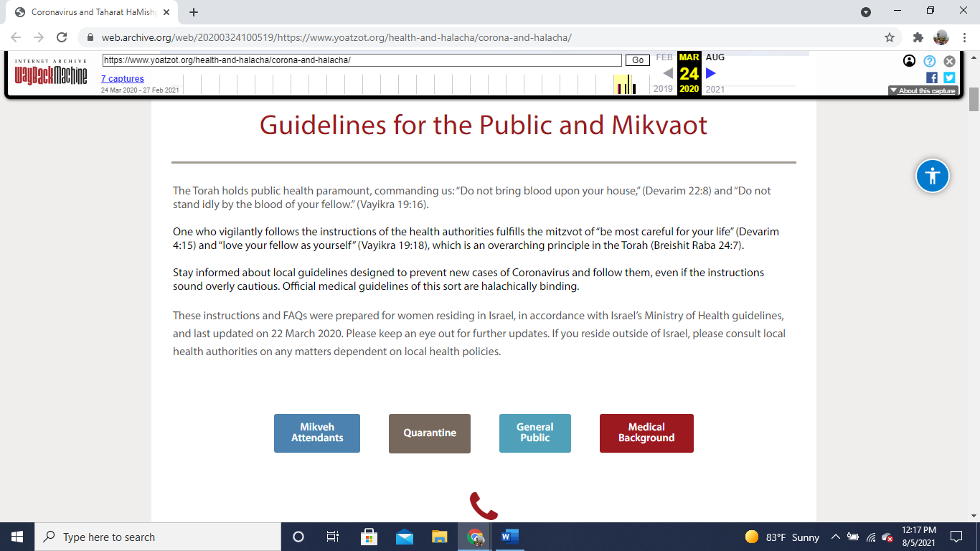
Task: Open Chrome tab search dropdown
Action: (x=866, y=11)
